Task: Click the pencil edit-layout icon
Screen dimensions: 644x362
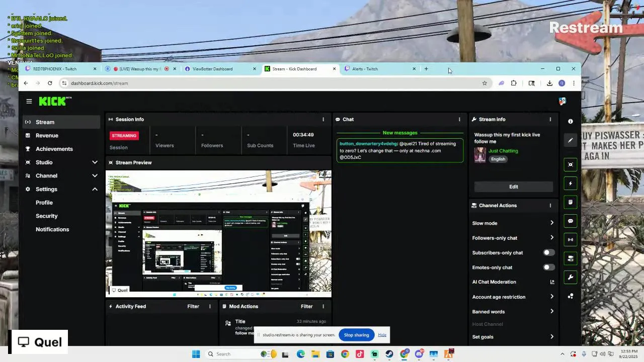Action: [x=571, y=140]
